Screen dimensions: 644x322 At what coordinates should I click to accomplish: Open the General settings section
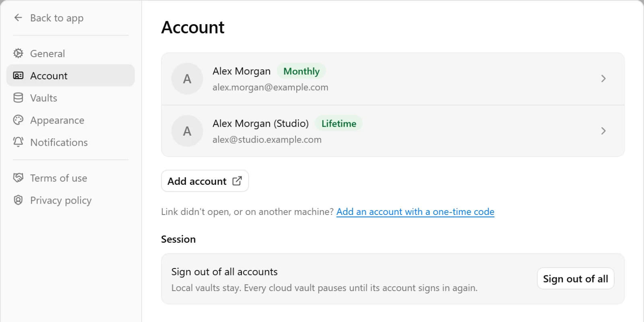[x=70, y=53]
